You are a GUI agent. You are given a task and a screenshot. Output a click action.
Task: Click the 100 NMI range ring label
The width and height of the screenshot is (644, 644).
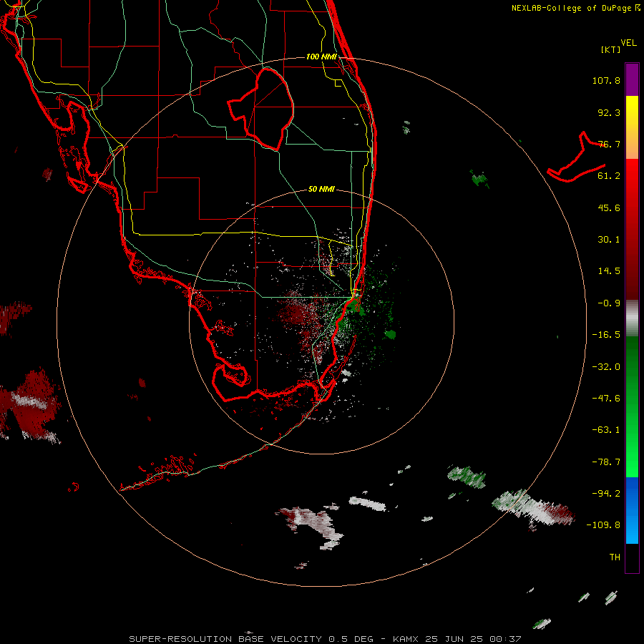pos(321,57)
